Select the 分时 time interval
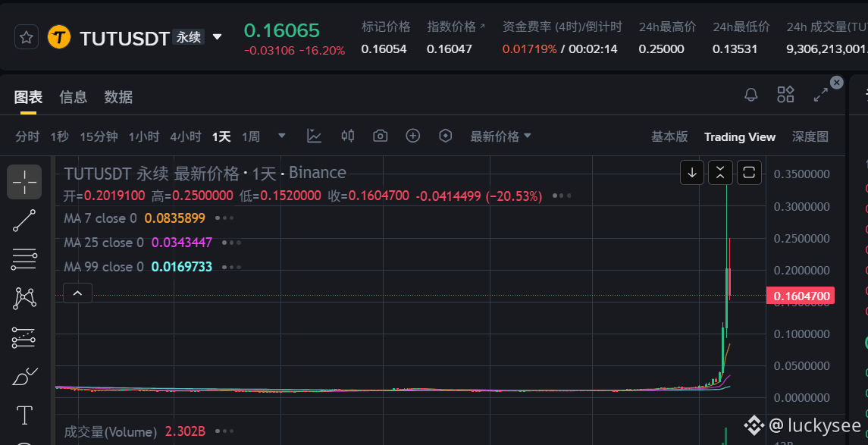This screenshot has width=868, height=445. 28,136
